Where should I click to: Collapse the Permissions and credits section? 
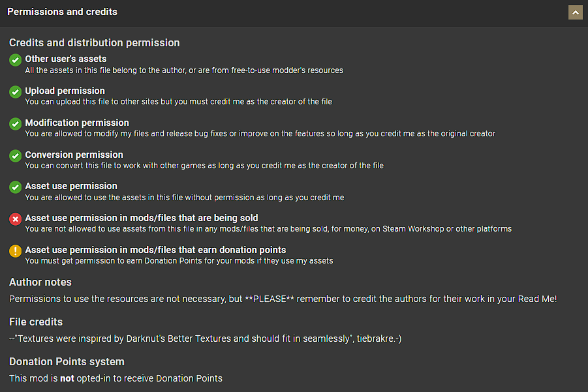[575, 12]
